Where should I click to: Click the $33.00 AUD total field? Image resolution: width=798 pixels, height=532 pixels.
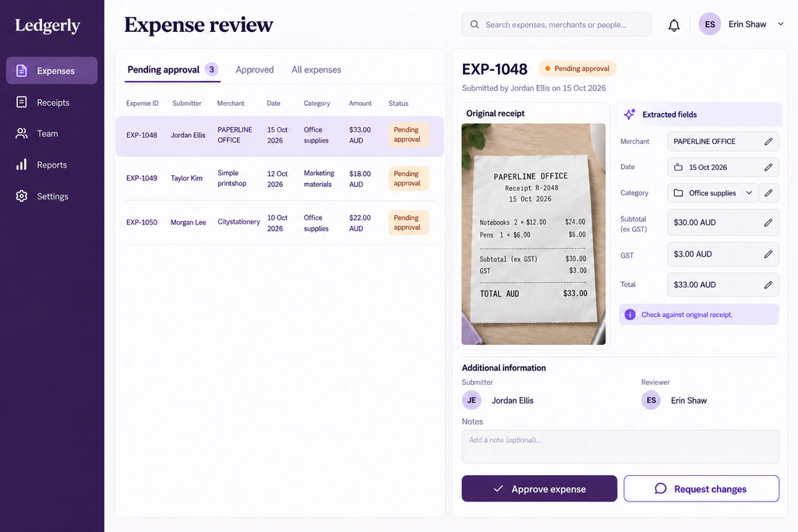(722, 285)
